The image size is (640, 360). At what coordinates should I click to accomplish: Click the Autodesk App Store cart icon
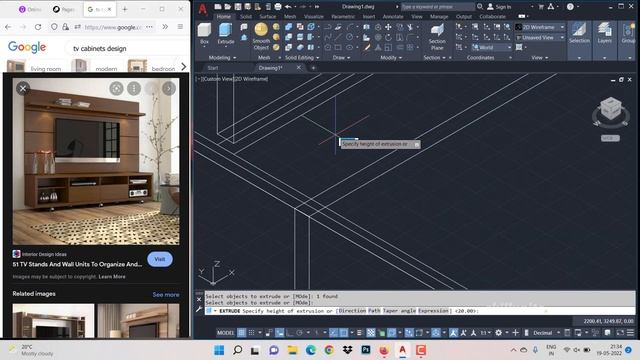pos(541,7)
